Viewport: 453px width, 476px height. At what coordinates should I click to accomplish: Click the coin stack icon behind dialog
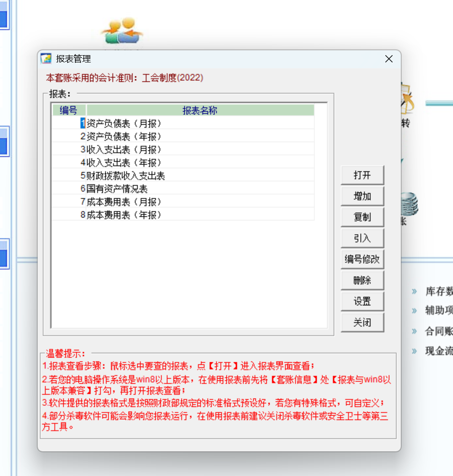(409, 203)
